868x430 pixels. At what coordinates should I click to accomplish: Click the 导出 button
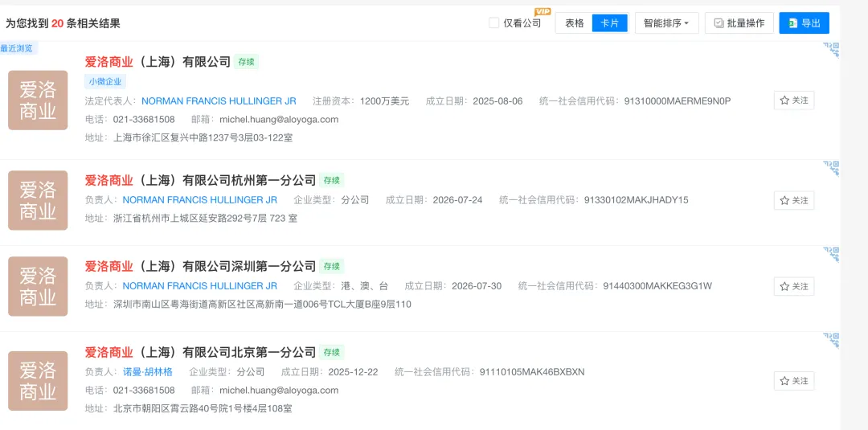pyautogui.click(x=804, y=23)
